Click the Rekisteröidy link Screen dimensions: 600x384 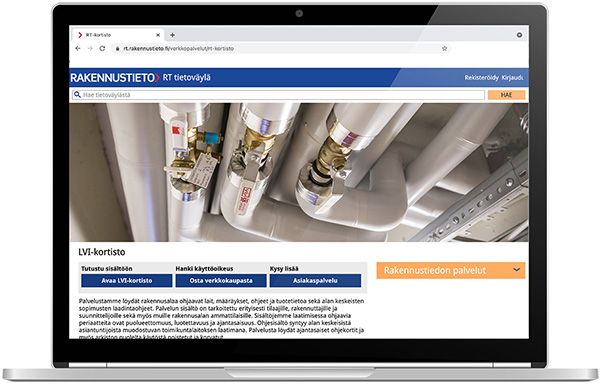click(x=481, y=78)
